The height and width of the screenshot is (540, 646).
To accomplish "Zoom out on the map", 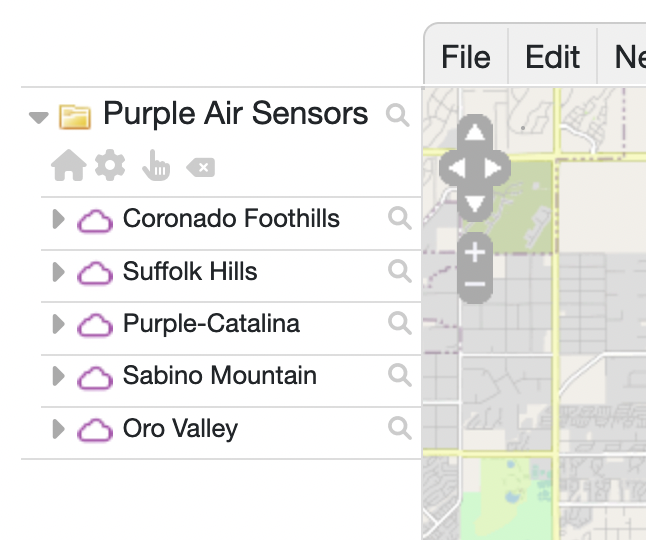I will (x=475, y=285).
